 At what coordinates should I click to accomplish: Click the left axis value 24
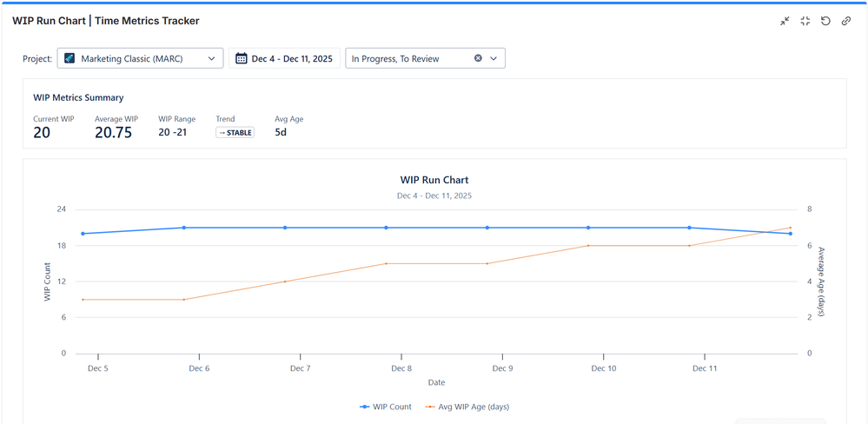[x=61, y=209]
